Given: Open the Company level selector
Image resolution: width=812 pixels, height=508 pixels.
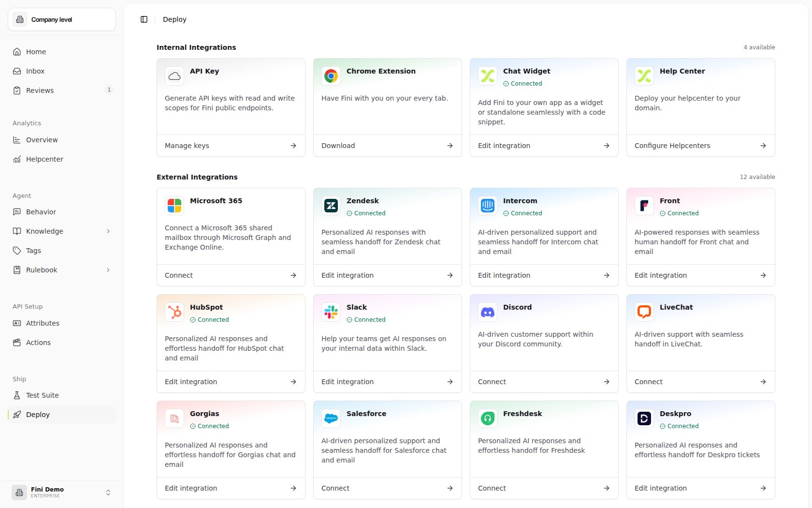Looking at the screenshot, I should (x=62, y=19).
